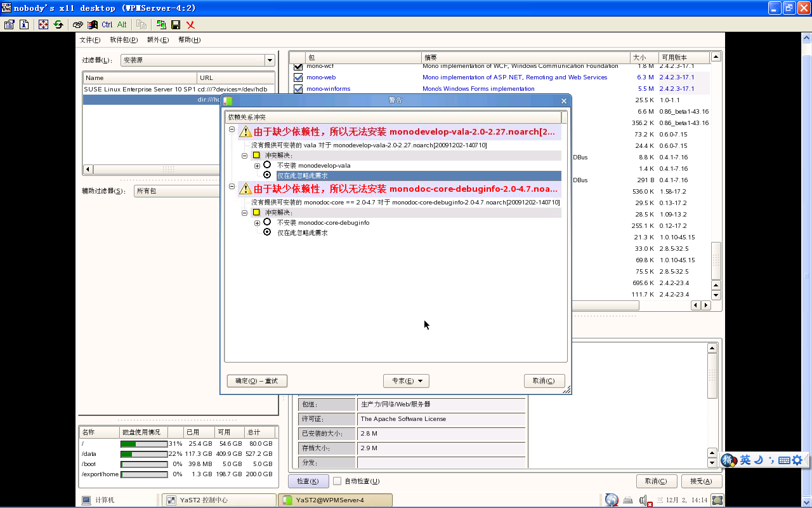The image size is (812, 508).
Task: Click VNC refresh screen icon
Action: coord(58,24)
